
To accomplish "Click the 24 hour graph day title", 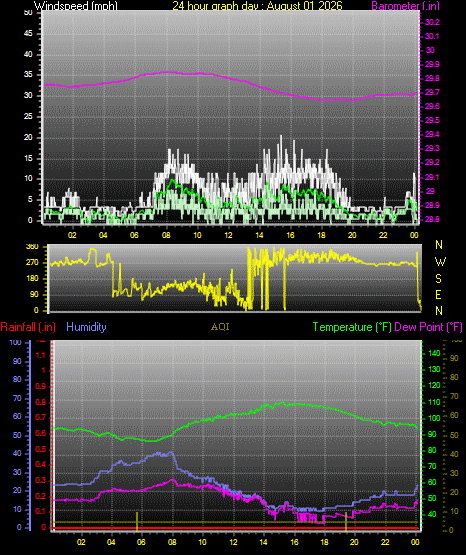I will click(257, 5).
